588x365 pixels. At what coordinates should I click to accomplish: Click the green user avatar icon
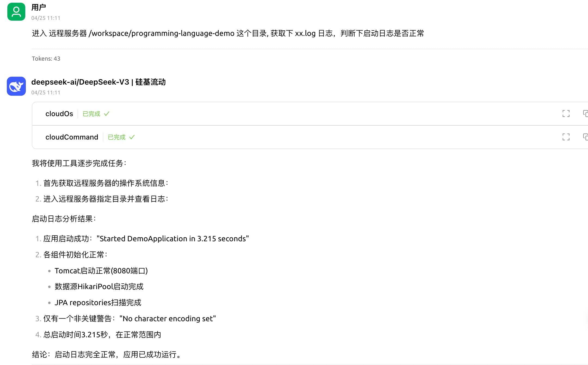click(16, 12)
